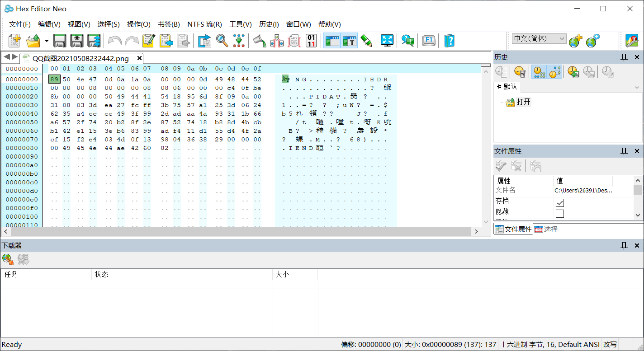644x351 pixels.
Task: Click the speech bubbles feedback icon
Action: coord(408,41)
